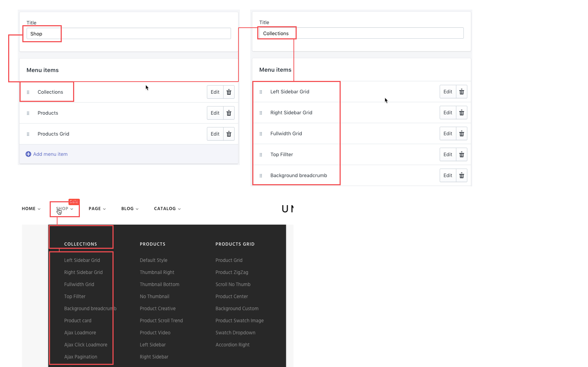The image size is (588, 367).
Task: Edit the Fullwidth Grid item
Action: pos(448,134)
